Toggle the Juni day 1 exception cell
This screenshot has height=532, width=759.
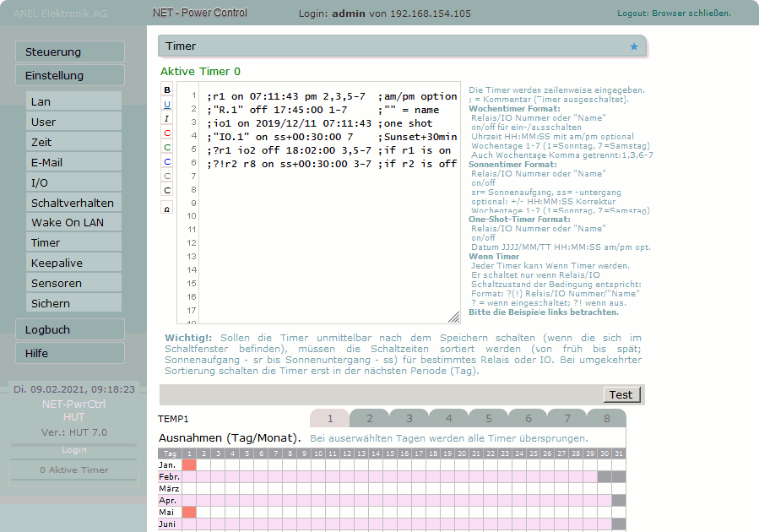189,524
